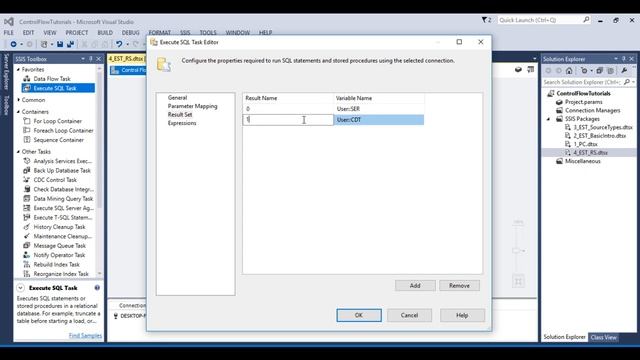
Task: Open 1_PC.dtsx in Solution Explorer
Action: coord(585,144)
